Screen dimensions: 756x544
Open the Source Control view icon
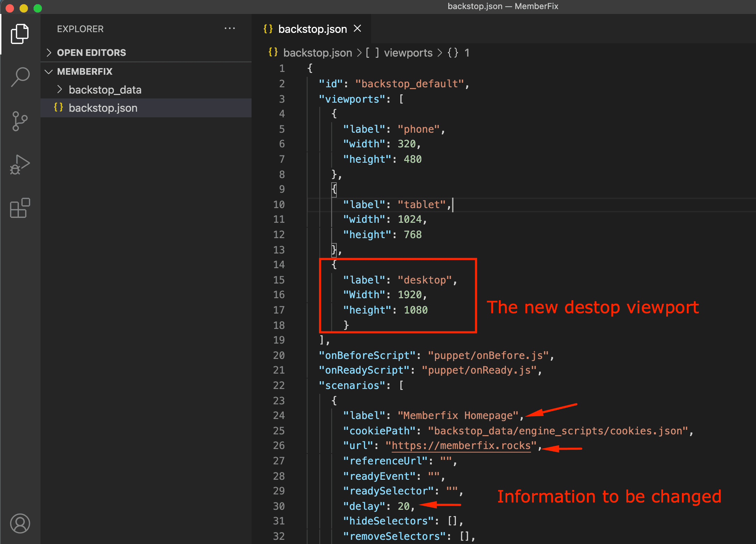click(x=20, y=121)
